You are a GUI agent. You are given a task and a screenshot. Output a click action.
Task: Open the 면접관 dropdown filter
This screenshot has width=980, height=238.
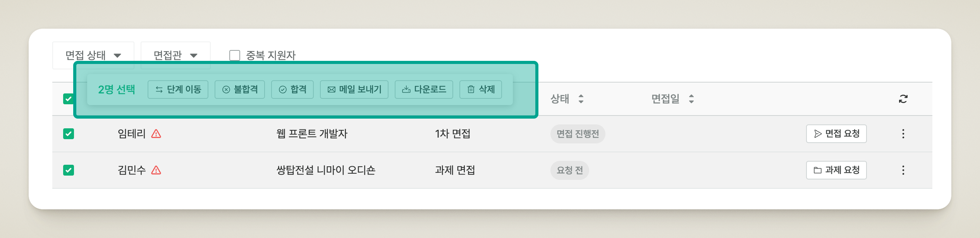click(x=175, y=55)
